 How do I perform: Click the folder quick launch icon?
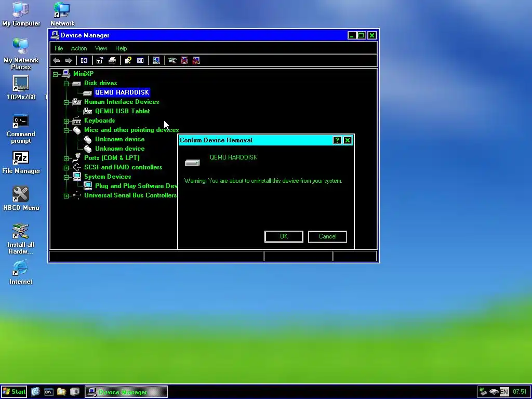[61, 392]
